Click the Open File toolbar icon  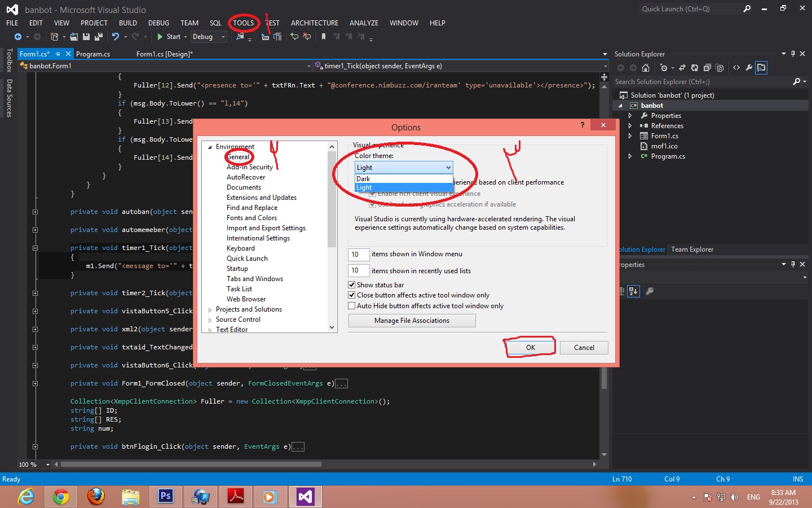point(74,37)
